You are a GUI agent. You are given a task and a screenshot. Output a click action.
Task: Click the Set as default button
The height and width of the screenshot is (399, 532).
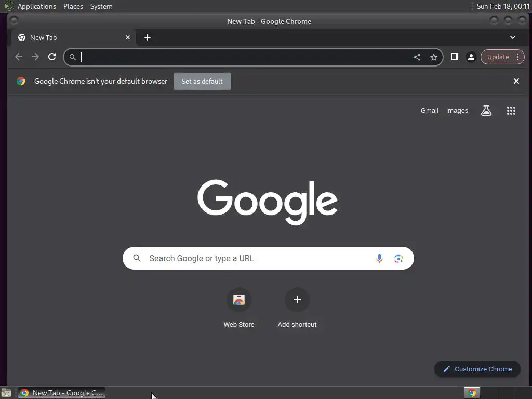[x=202, y=81]
